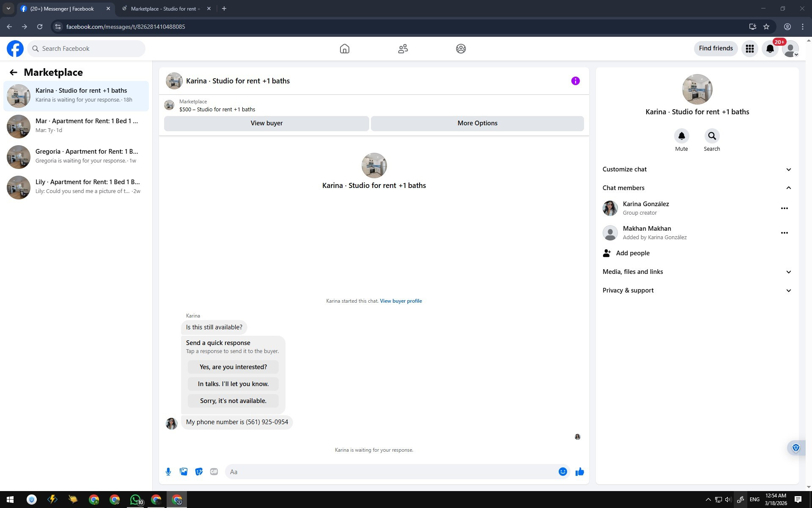The width and height of the screenshot is (812, 508).
Task: Click the ENG language indicator in taskbar
Action: coord(754,500)
